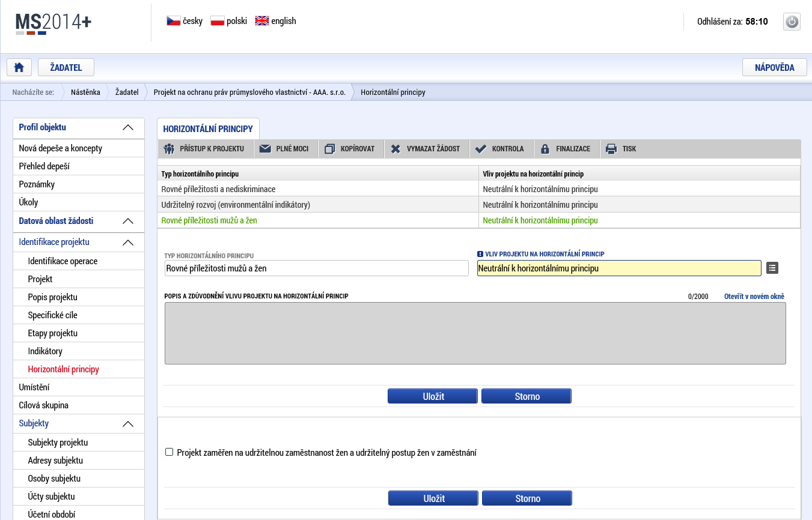
Task: Click Otevřít v novém okně link
Action: pyautogui.click(x=754, y=297)
